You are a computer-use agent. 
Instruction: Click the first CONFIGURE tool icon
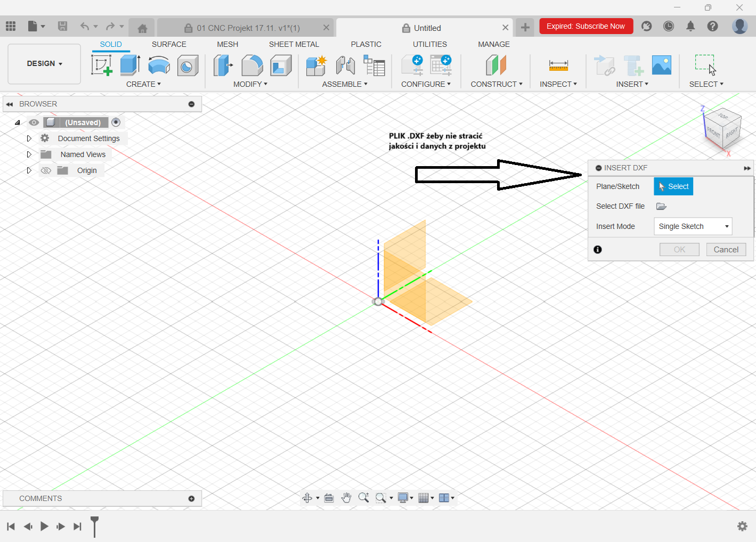click(x=412, y=65)
